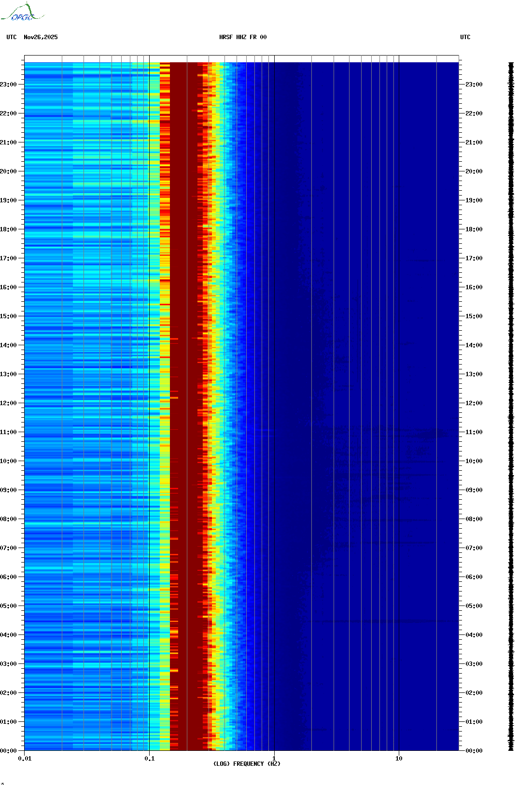Click the 23:00 tick label on left axis
Image resolution: width=532 pixels, height=789 pixels.
pyautogui.click(x=8, y=85)
